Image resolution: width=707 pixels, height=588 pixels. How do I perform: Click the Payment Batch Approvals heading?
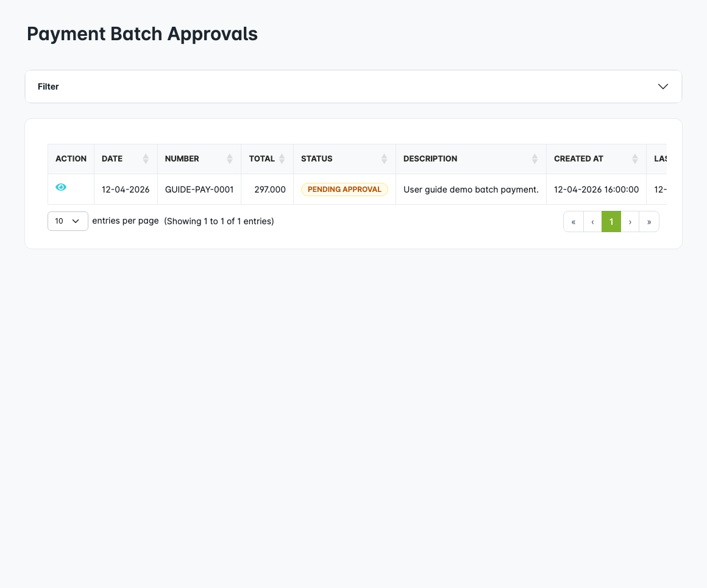142,34
